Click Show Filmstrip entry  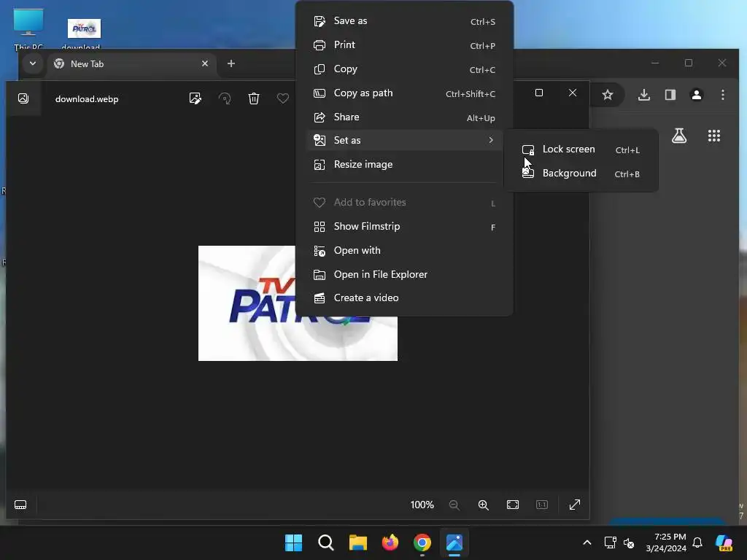(x=404, y=227)
